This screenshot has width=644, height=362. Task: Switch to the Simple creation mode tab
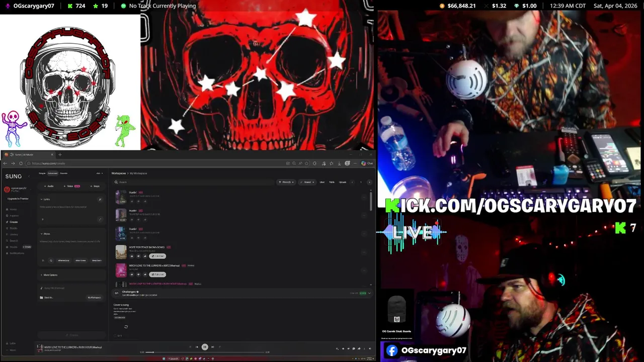42,173
